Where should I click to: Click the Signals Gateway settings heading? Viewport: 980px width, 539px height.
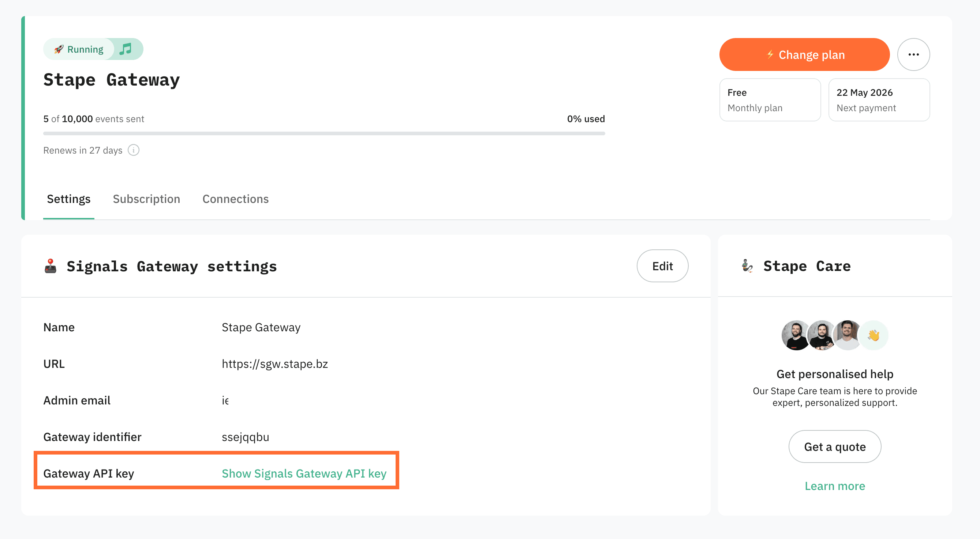(172, 266)
